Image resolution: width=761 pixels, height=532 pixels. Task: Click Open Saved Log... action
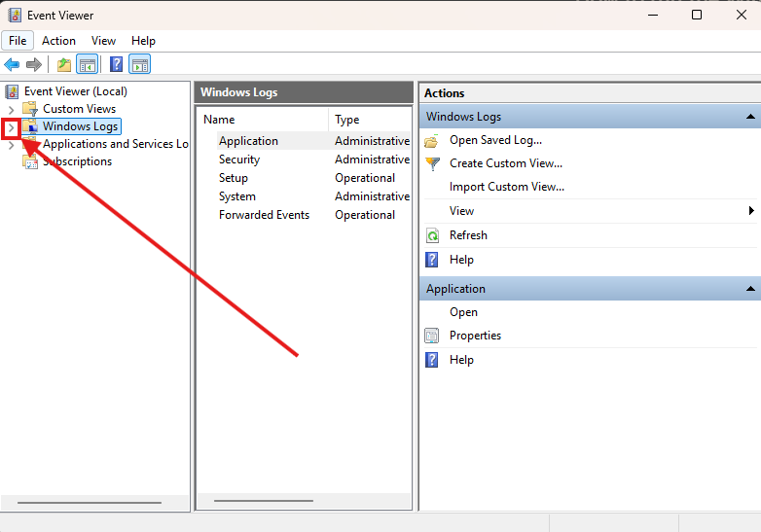pos(495,140)
